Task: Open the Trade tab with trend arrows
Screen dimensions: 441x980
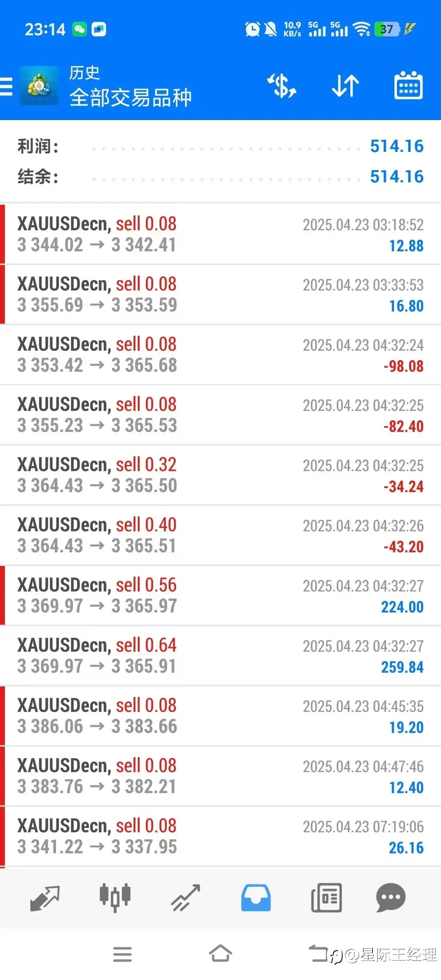Action: coord(186,898)
